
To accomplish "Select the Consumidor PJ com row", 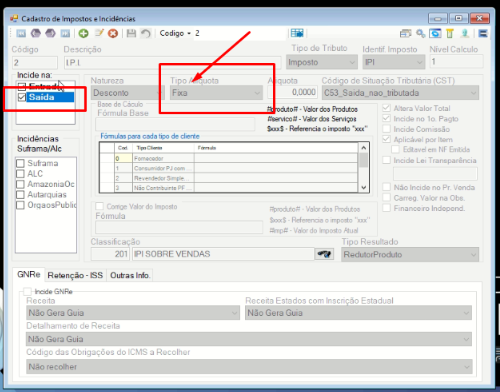I will click(229, 168).
